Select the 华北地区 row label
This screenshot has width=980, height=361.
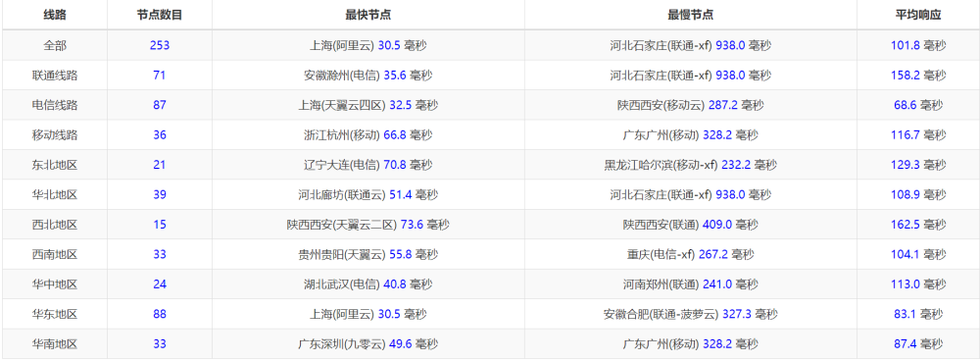pyautogui.click(x=55, y=194)
